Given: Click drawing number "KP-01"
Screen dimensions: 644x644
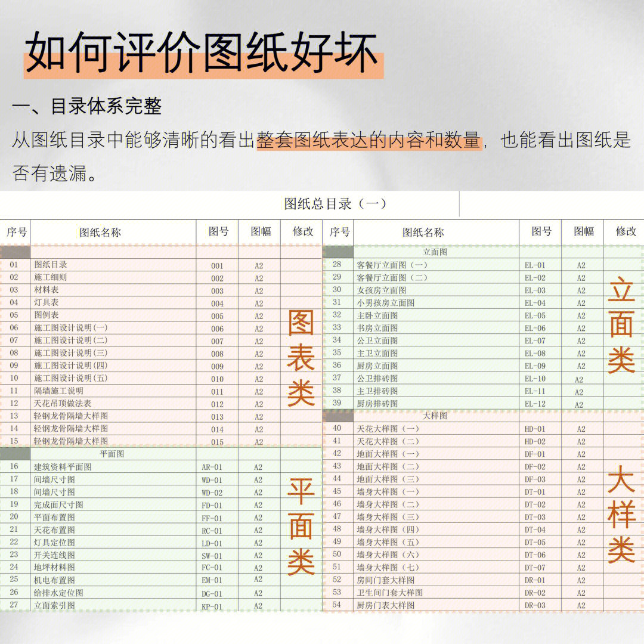Looking at the screenshot, I should pos(212,606).
